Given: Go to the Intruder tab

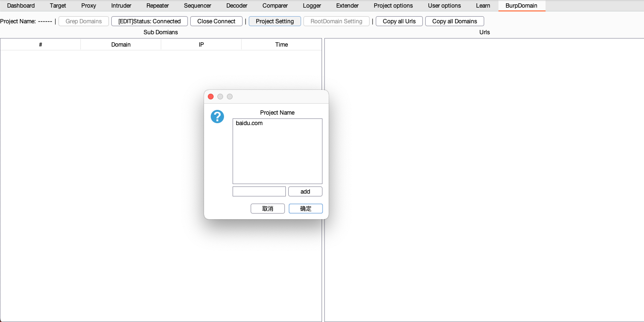Looking at the screenshot, I should pyautogui.click(x=121, y=6).
